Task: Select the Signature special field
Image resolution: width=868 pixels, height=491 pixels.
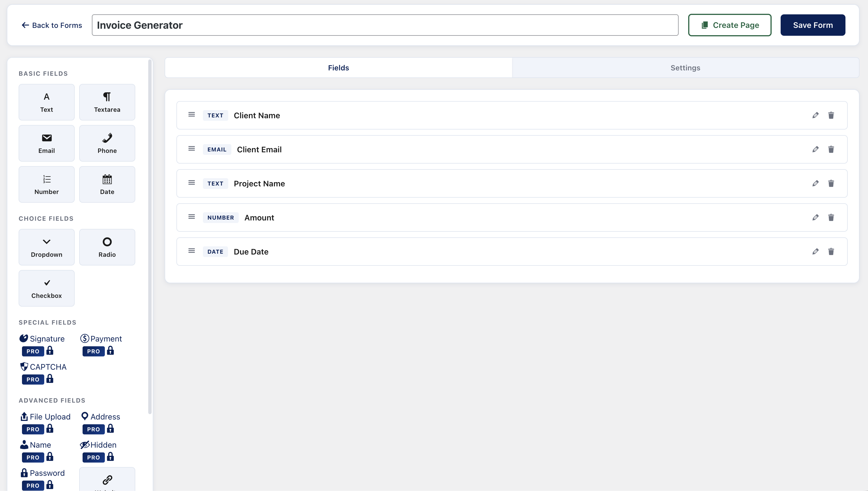Action: tap(42, 339)
